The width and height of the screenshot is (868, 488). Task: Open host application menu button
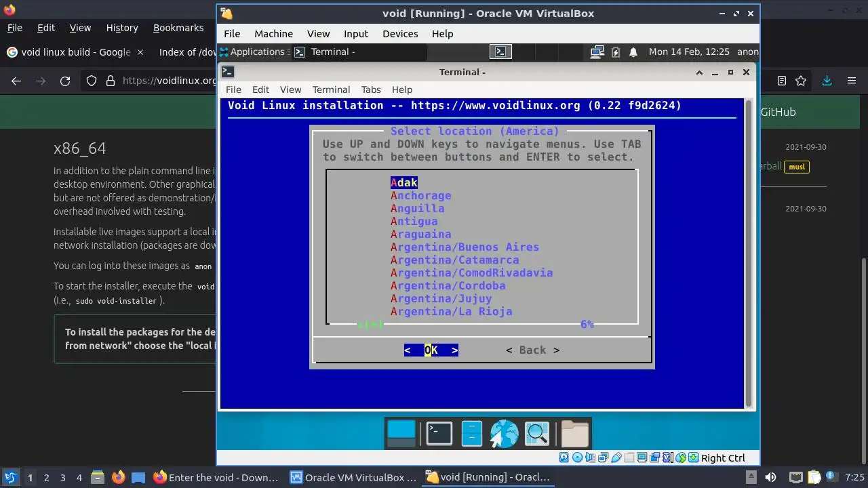[x=10, y=477]
